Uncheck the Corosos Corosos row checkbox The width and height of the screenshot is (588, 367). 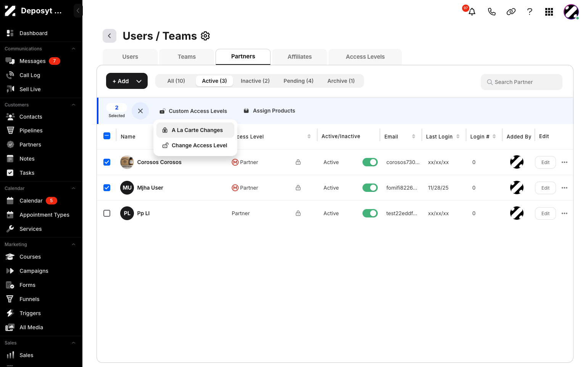(x=107, y=162)
